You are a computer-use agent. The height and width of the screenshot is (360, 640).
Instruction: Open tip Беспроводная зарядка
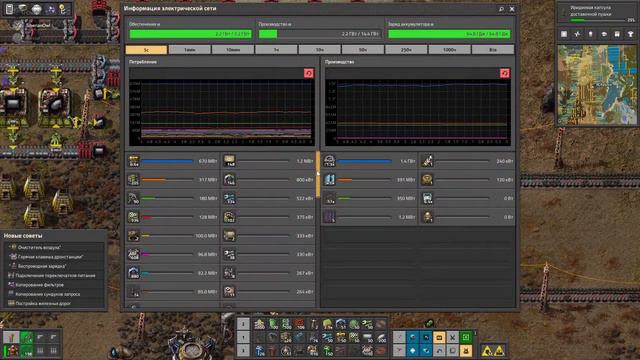click(x=53, y=266)
